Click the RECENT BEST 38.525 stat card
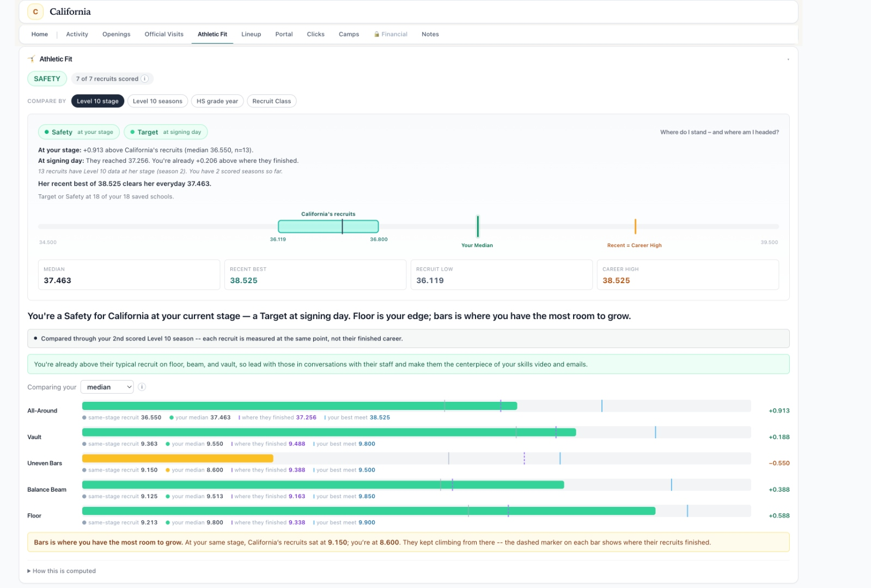 coord(315,275)
